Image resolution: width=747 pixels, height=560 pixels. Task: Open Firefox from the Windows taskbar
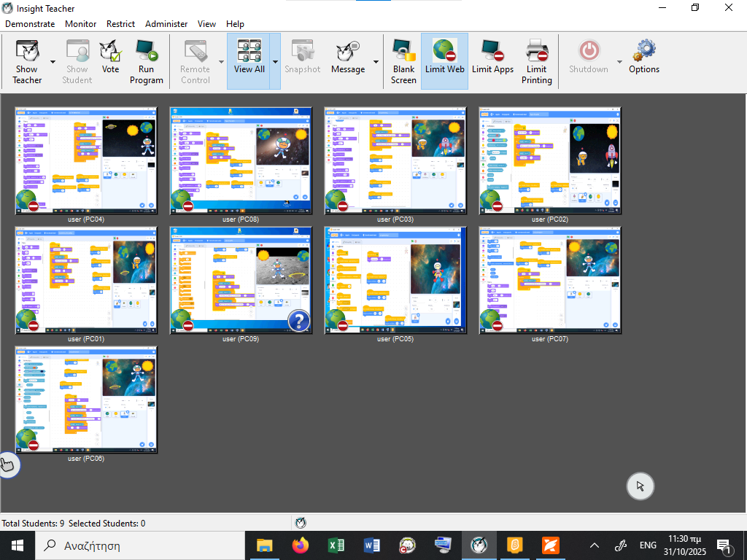tap(300, 545)
